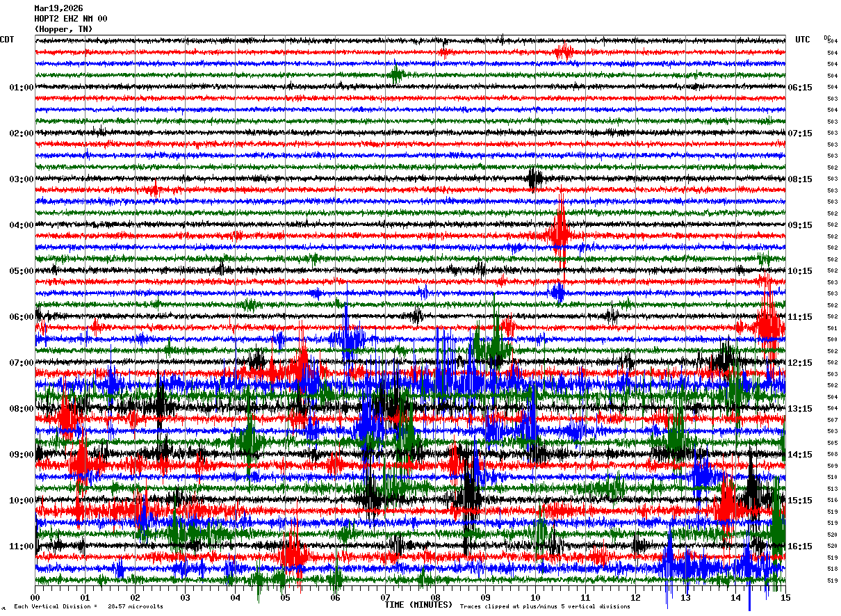Click the DC offset value 507
Screen dimensions: 841x616
[x=832, y=420]
